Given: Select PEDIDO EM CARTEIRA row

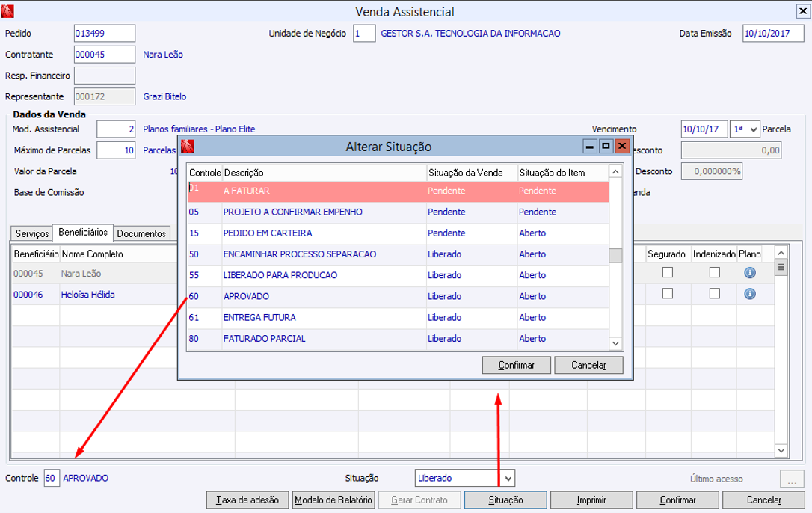Looking at the screenshot, I should pyautogui.click(x=398, y=233).
